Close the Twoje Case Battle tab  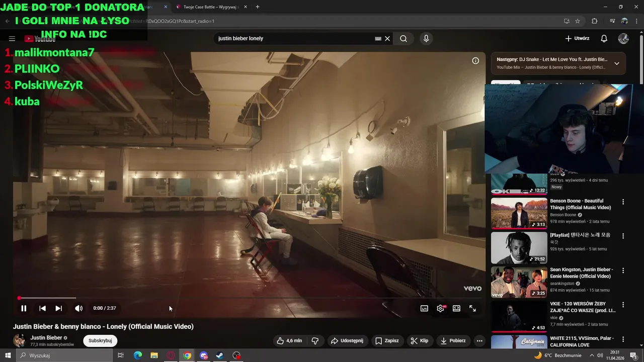point(245,7)
